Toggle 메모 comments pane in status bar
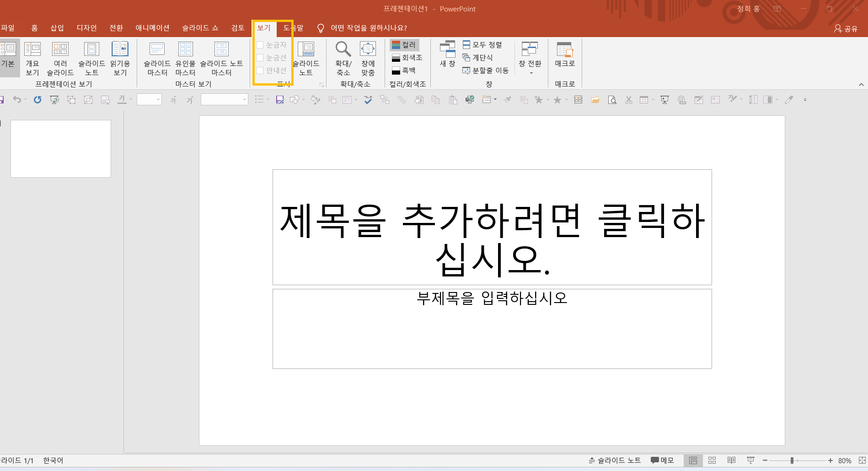 [x=662, y=460]
